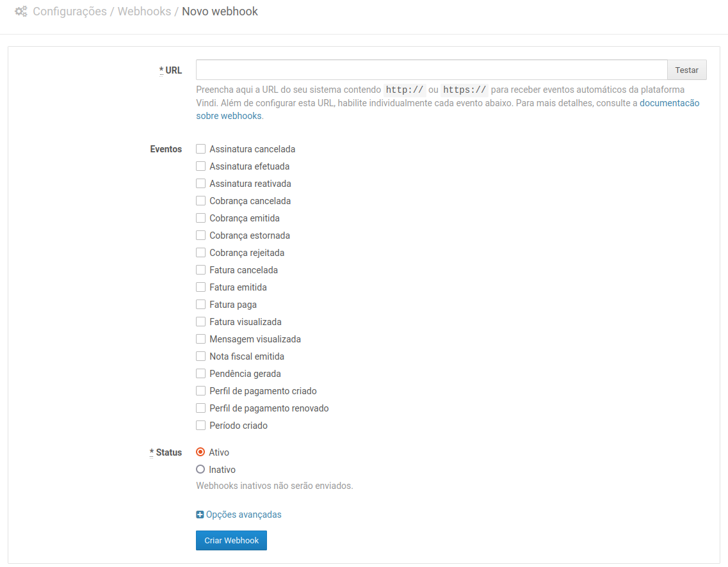Click the Configurações gear icon
728x567 pixels.
point(21,11)
